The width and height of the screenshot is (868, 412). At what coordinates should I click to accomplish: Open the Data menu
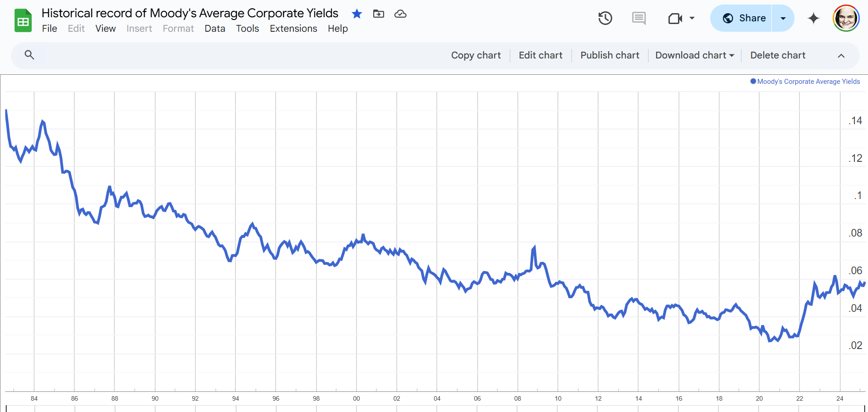click(x=215, y=29)
